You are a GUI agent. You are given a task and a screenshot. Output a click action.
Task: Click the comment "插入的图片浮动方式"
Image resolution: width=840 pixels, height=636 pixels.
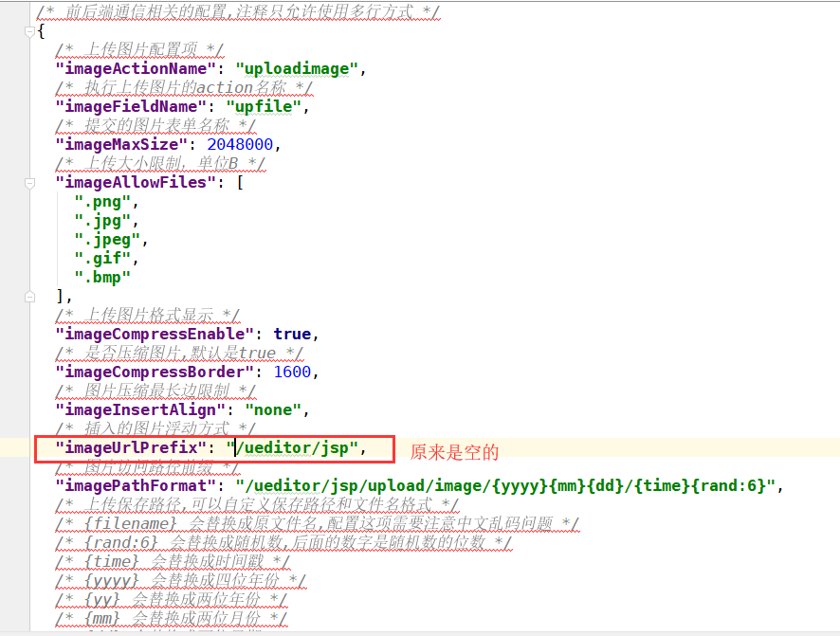pyautogui.click(x=155, y=428)
